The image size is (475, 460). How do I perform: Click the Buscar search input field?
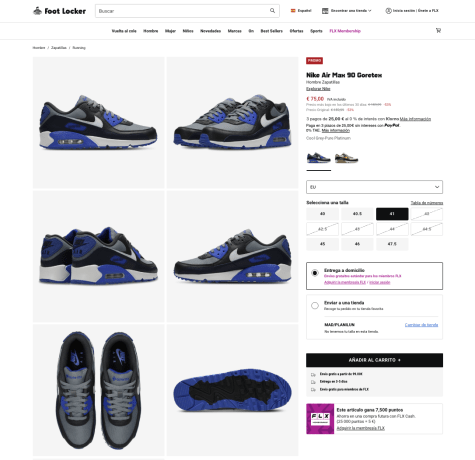[x=183, y=11]
